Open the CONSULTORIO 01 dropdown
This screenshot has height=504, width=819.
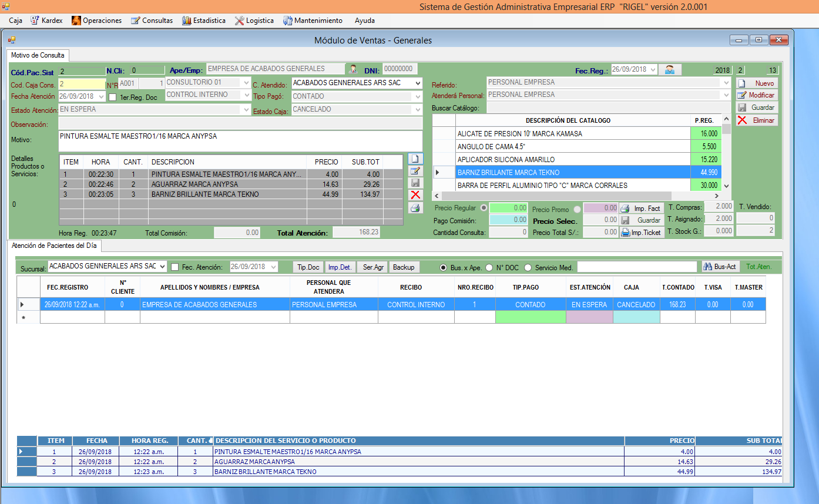coord(246,83)
